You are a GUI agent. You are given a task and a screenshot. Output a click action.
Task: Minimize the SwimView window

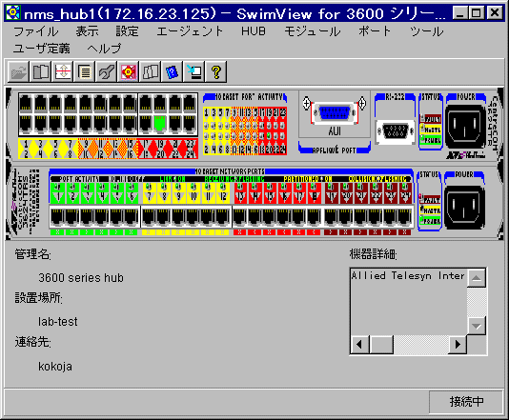(x=460, y=13)
